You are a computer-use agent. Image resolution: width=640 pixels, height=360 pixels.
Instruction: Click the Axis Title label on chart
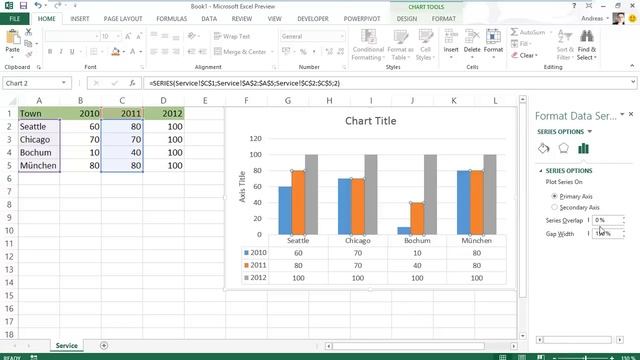(x=242, y=187)
